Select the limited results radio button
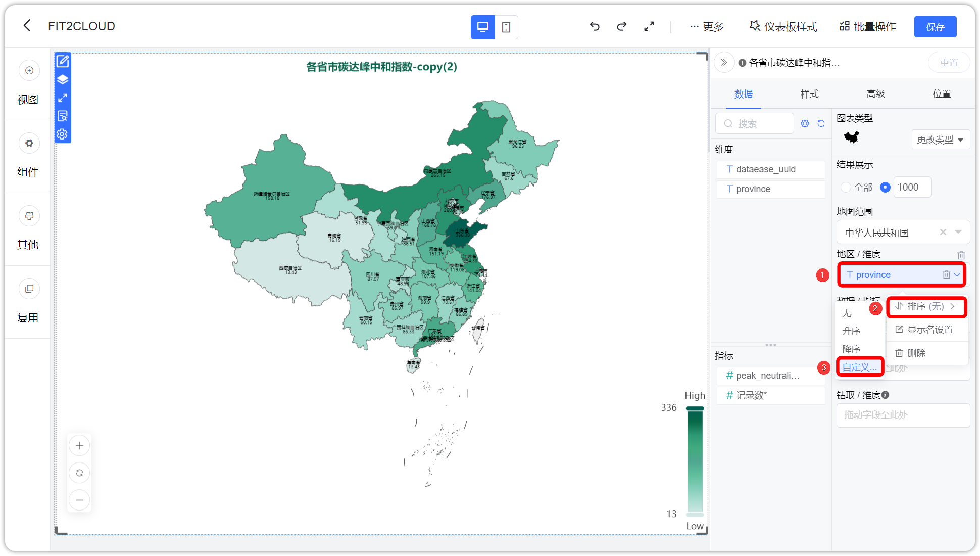980x556 pixels. pos(885,187)
